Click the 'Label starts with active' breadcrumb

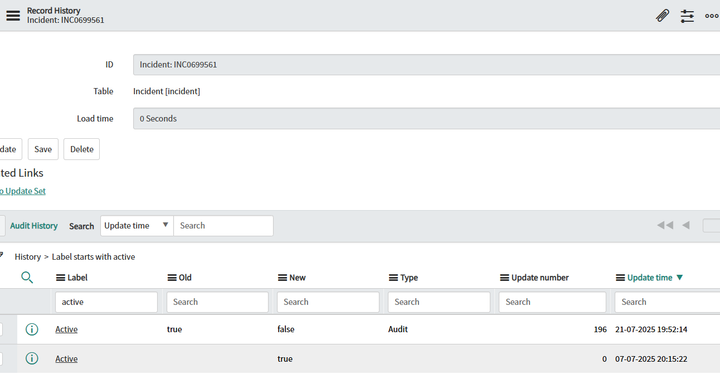pyautogui.click(x=93, y=257)
